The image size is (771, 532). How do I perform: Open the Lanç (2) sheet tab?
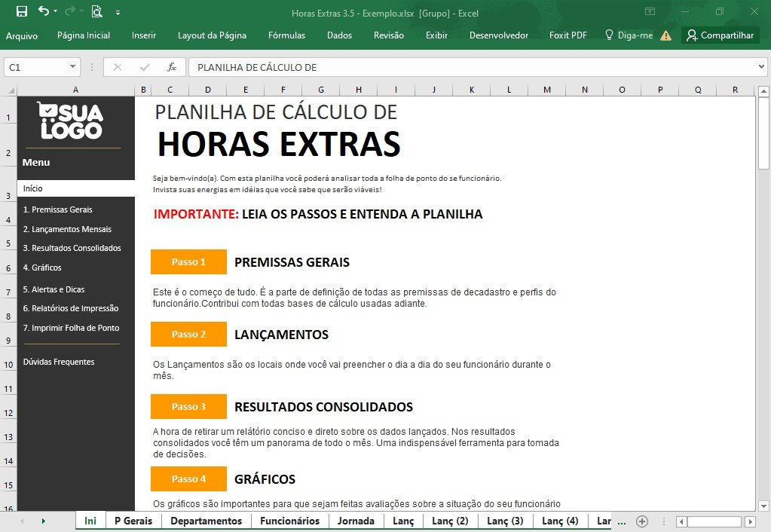(x=450, y=521)
